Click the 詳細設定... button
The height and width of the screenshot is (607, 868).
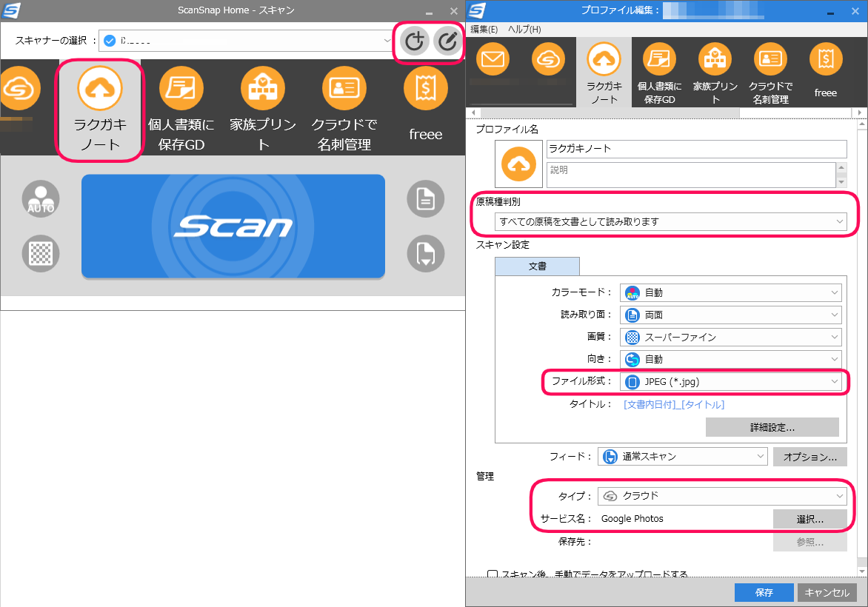(x=772, y=427)
